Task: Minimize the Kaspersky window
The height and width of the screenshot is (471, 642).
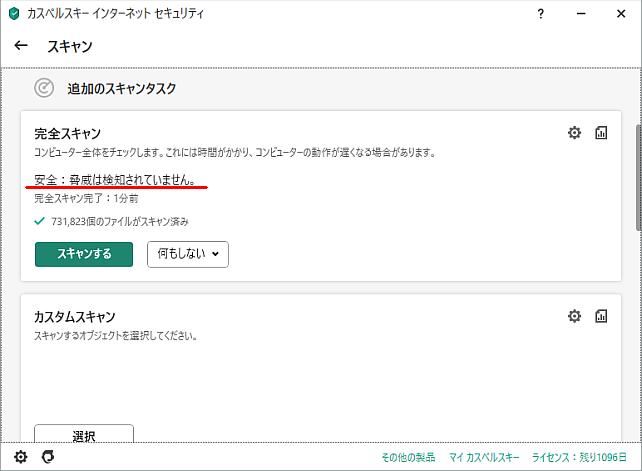Action: pyautogui.click(x=581, y=14)
